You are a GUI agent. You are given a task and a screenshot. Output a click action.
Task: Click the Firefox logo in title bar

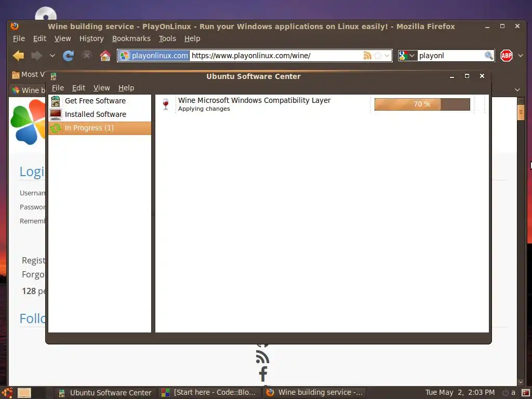14,26
